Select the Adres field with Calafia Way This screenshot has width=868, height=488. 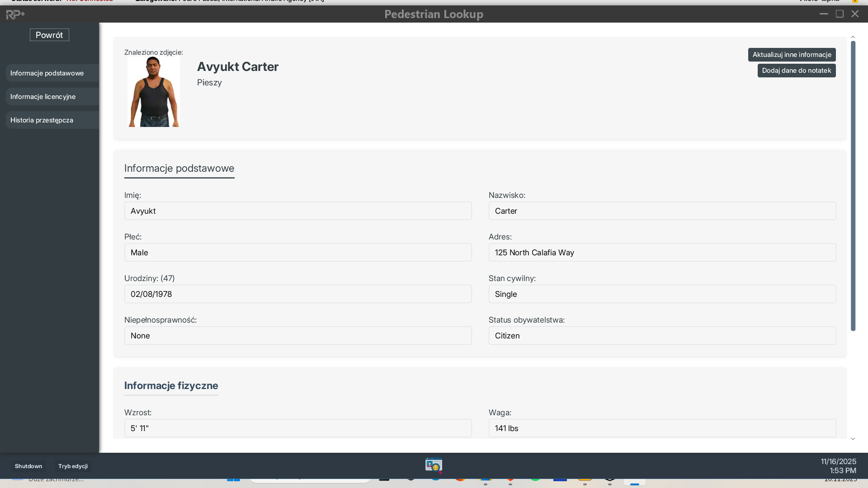(662, 253)
